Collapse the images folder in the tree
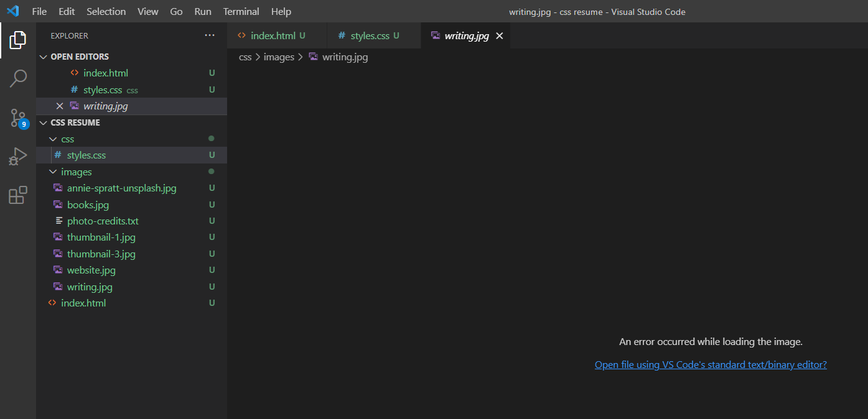 coord(53,172)
